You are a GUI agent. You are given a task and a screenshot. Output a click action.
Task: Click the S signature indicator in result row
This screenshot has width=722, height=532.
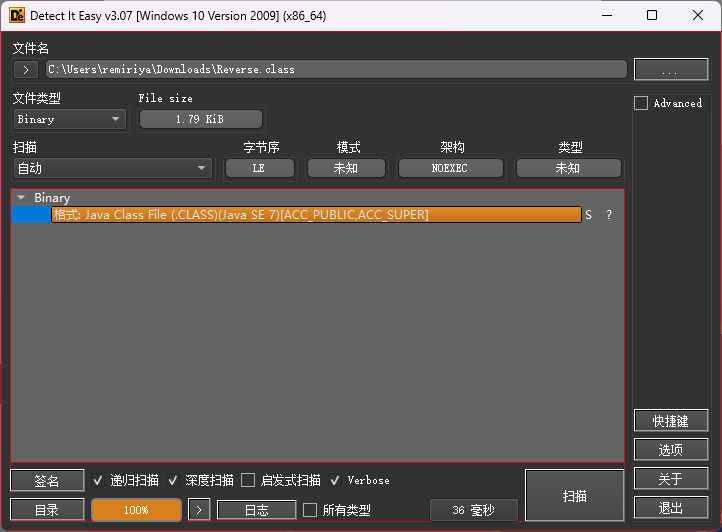coord(588,215)
